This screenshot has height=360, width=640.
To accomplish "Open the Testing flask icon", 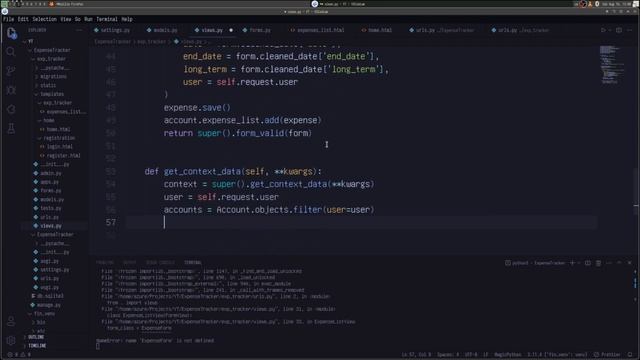I will [11, 129].
